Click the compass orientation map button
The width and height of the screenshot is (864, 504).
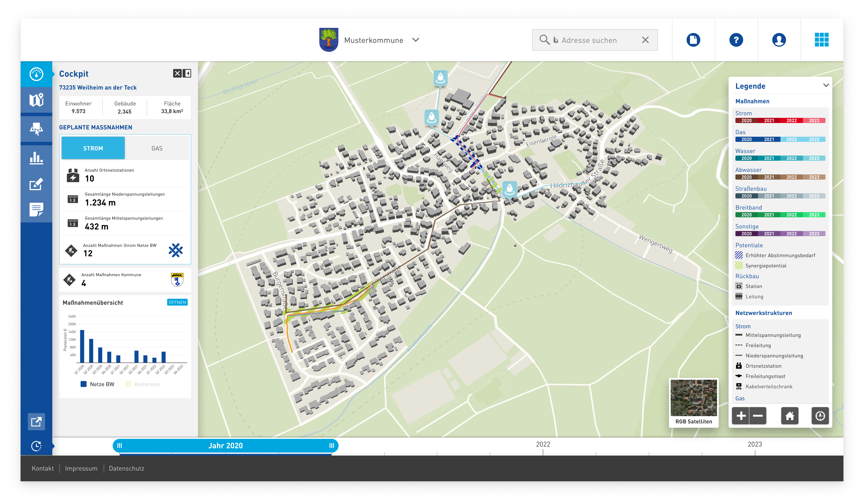coord(820,416)
